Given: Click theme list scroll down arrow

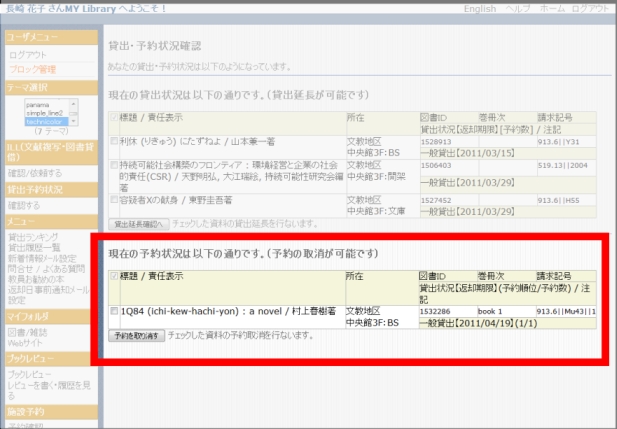Looking at the screenshot, I should coord(73,121).
